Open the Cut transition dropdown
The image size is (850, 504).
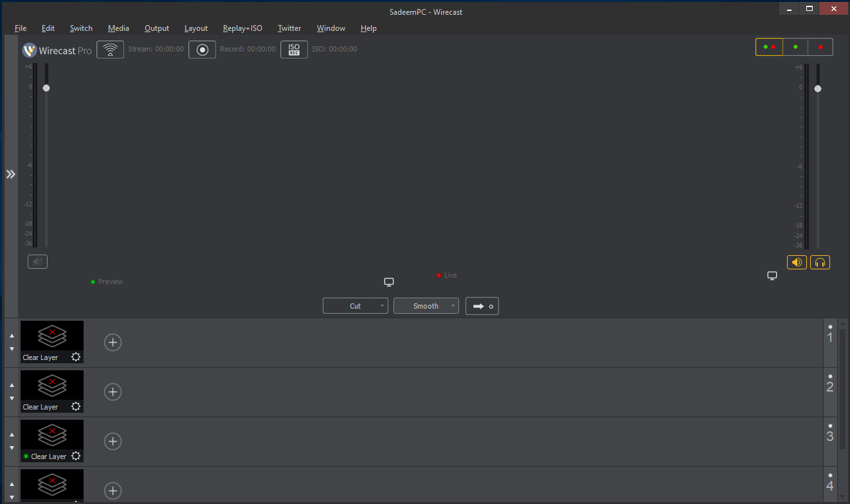click(356, 306)
